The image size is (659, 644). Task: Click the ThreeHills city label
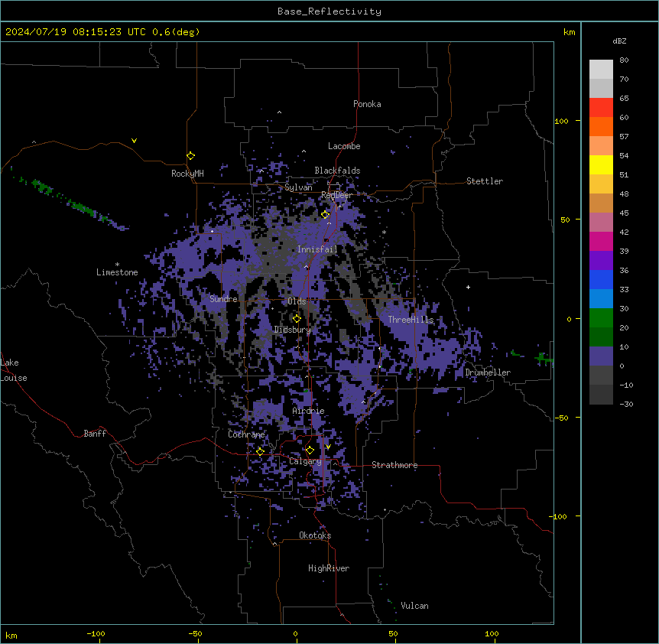(x=411, y=320)
